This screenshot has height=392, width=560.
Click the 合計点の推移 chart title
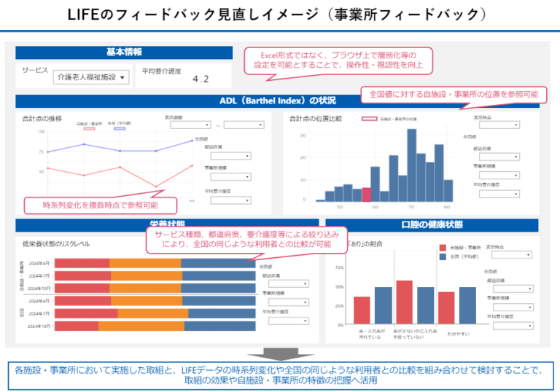pos(42,119)
